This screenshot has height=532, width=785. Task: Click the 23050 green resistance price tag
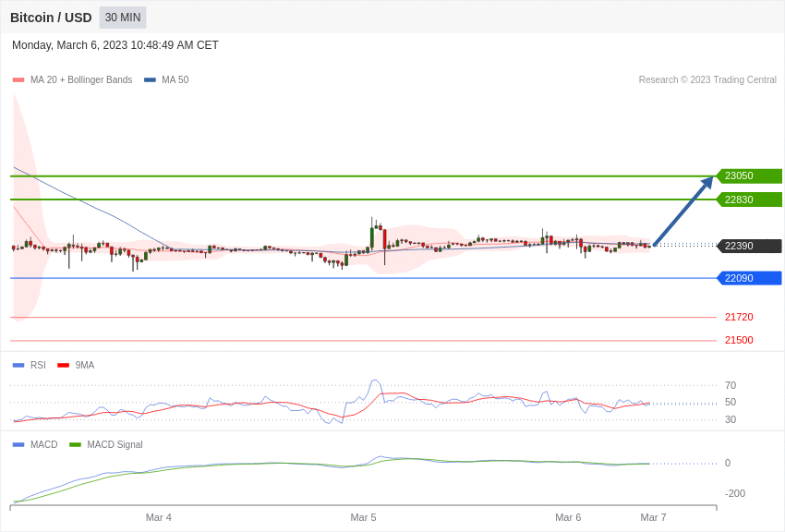coord(749,176)
